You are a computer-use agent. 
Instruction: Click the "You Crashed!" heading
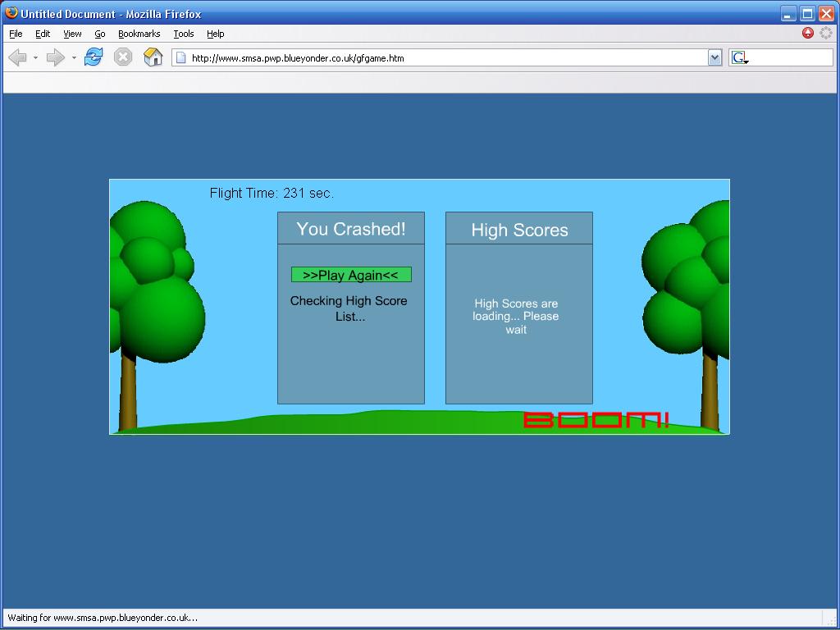pos(351,229)
